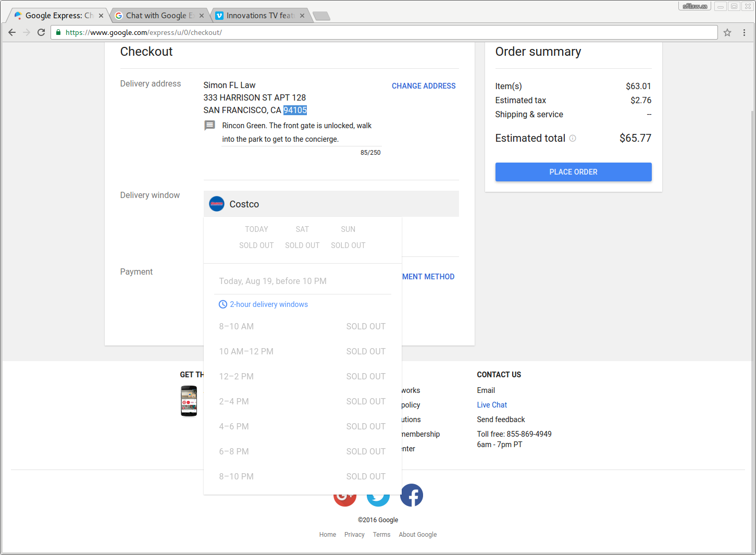The width and height of the screenshot is (756, 555).
Task: Click the Estimated tax value $2.76
Action: (x=641, y=100)
